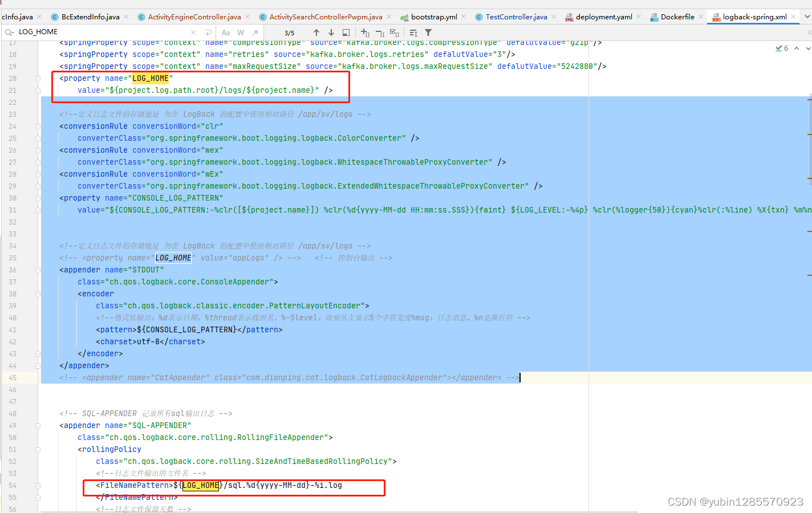Screen dimensions: 812x513
Task: Close the logback-spring.xml tab
Action: coord(793,17)
